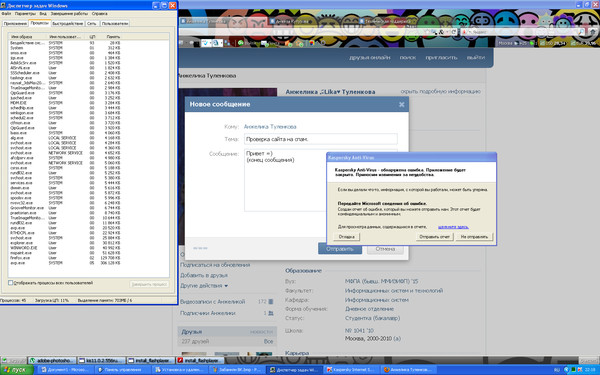Click the Завершить процесс button
This screenshot has width=600, height=375.
[x=149, y=284]
